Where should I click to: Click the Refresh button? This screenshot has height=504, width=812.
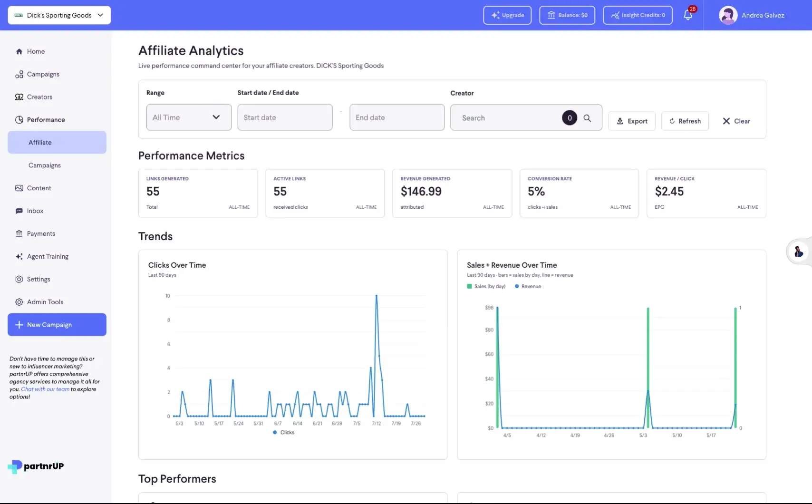(x=685, y=121)
